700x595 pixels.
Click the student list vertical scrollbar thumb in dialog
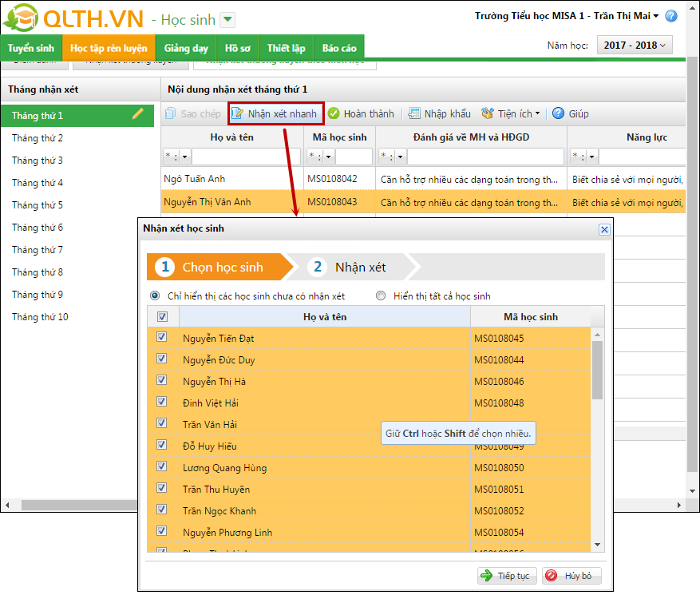[597, 370]
